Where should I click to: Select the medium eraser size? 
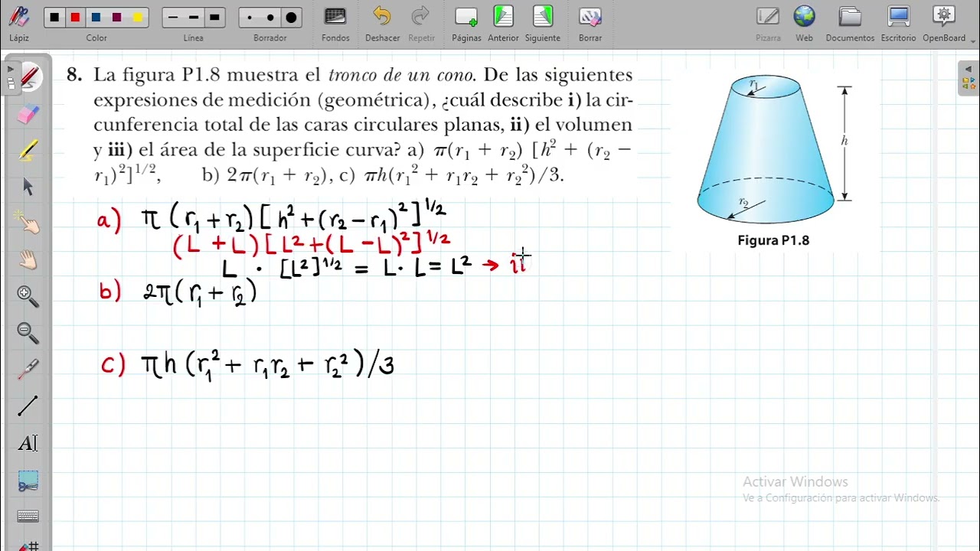point(270,18)
